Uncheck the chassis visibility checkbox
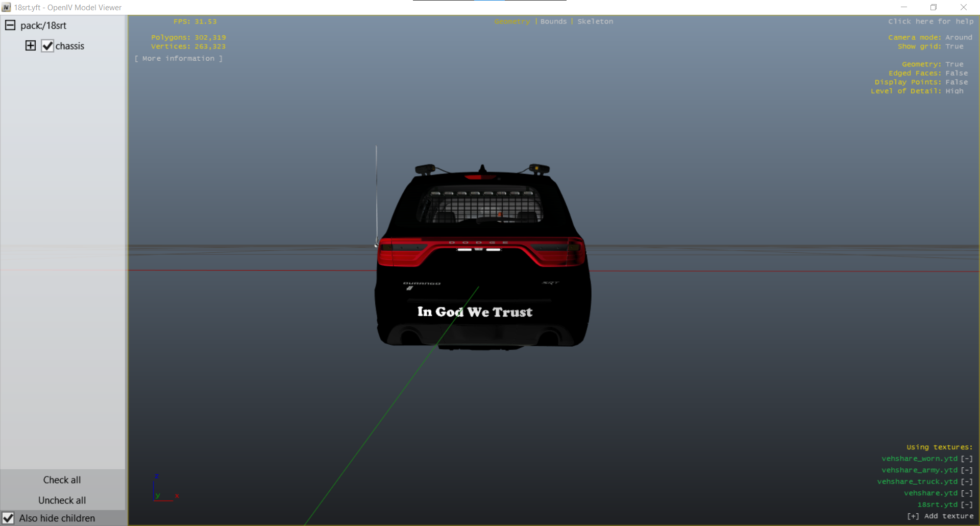The width and height of the screenshot is (980, 526). click(47, 46)
